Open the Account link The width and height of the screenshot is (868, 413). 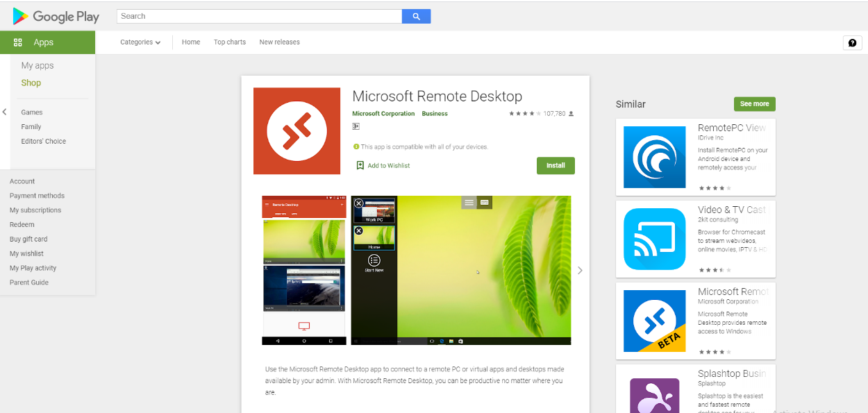click(x=22, y=182)
